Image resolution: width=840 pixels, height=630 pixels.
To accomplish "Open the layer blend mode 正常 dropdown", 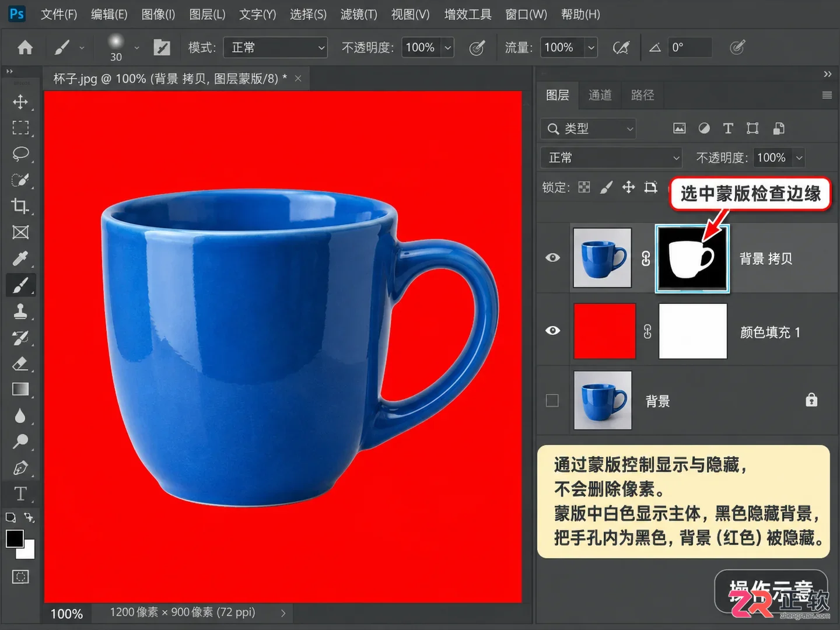I will (x=611, y=157).
